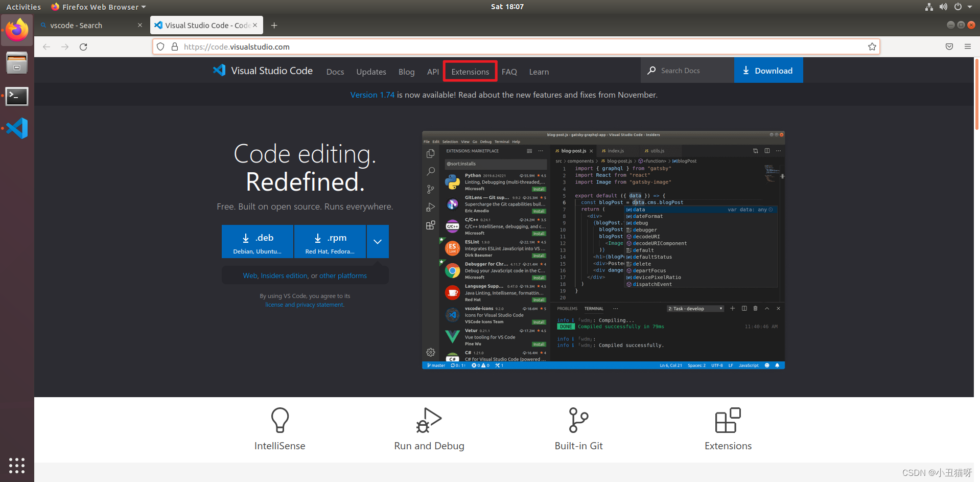
Task: Open the Docs menu item
Action: [x=335, y=72]
